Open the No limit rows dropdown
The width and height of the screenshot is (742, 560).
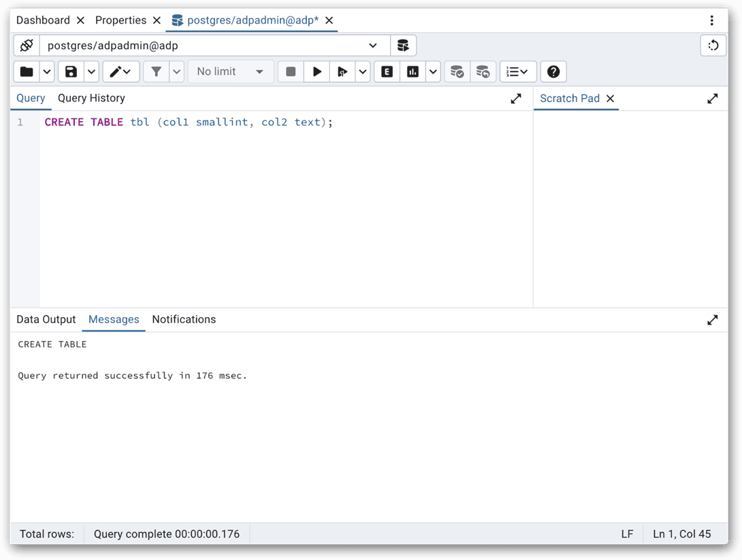coord(230,71)
